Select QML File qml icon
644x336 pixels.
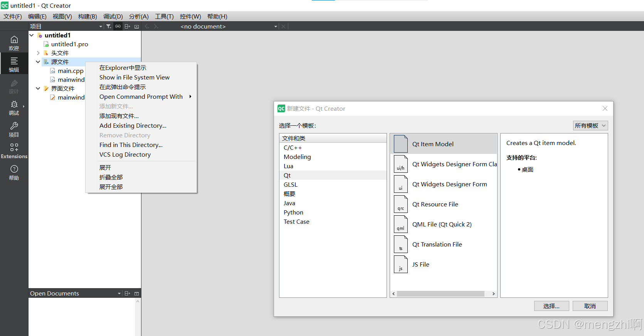coord(401,224)
